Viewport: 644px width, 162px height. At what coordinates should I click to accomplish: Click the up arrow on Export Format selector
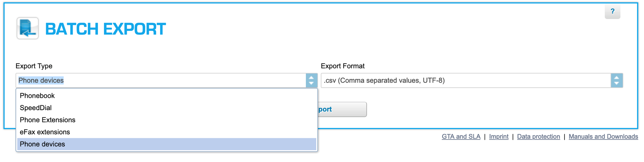click(x=617, y=78)
